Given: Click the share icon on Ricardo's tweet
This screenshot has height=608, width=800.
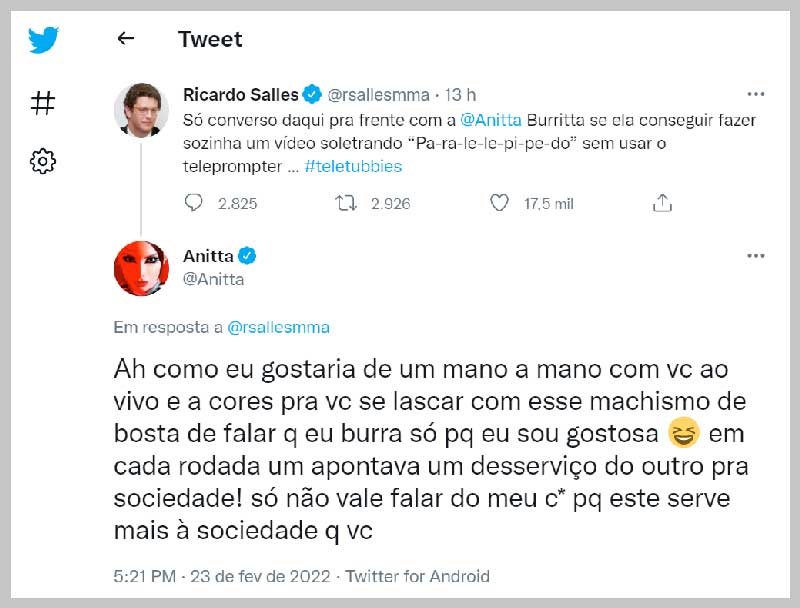Looking at the screenshot, I should coord(661,203).
